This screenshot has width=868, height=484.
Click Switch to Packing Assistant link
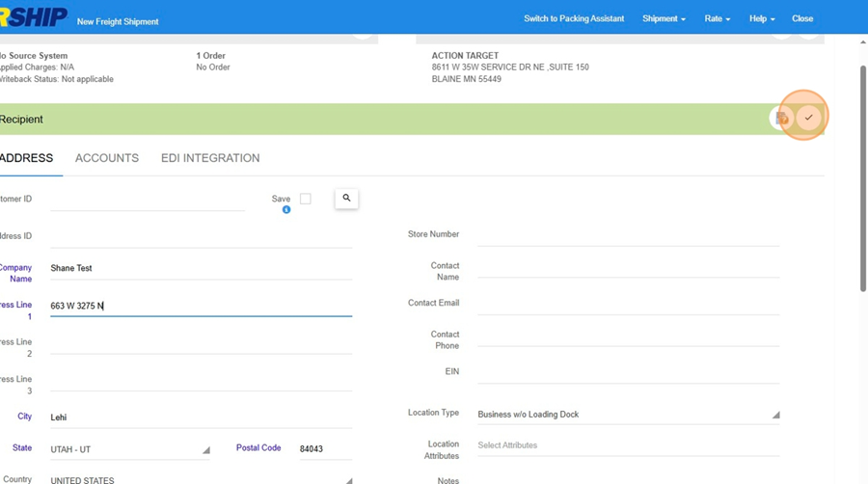coord(574,18)
